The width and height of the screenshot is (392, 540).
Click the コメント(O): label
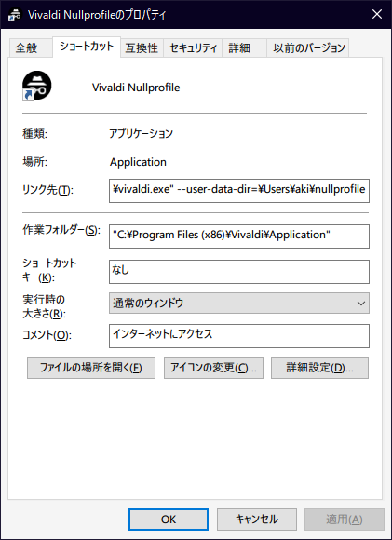(x=47, y=335)
